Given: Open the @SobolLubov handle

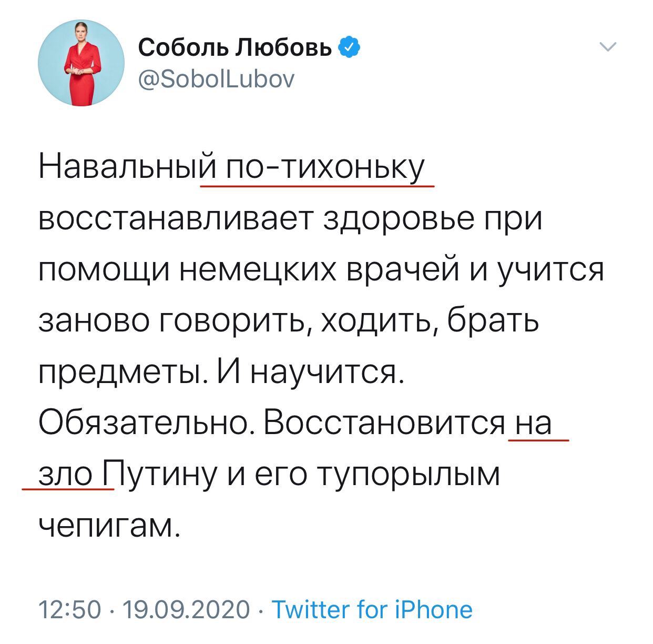Looking at the screenshot, I should point(217,79).
